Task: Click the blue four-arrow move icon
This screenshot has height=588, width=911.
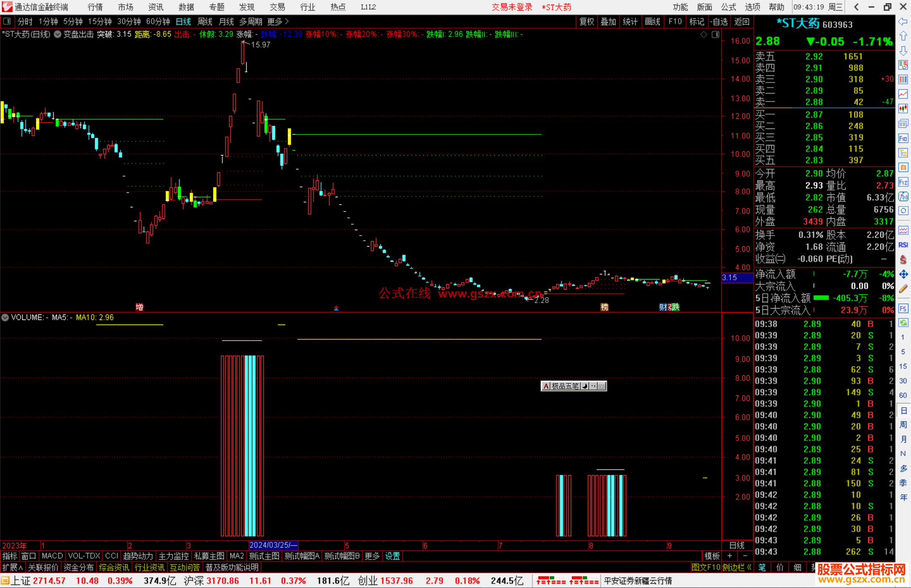Action: click(x=903, y=274)
